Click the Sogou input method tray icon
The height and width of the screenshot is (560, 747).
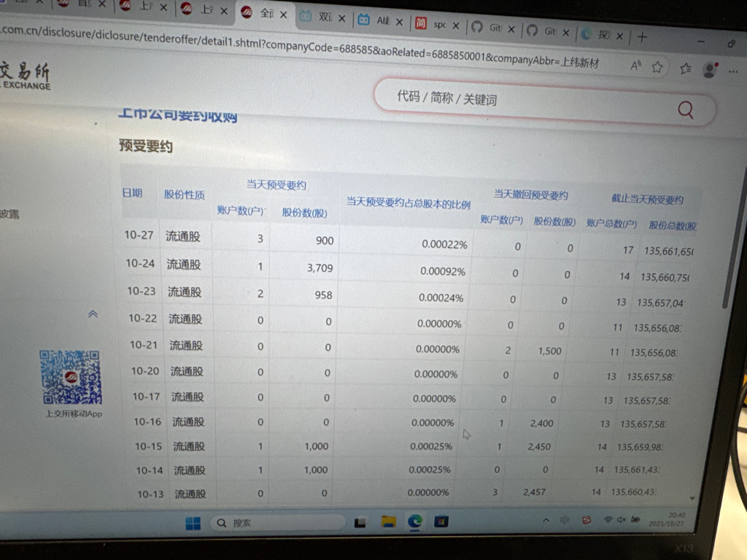point(587,520)
